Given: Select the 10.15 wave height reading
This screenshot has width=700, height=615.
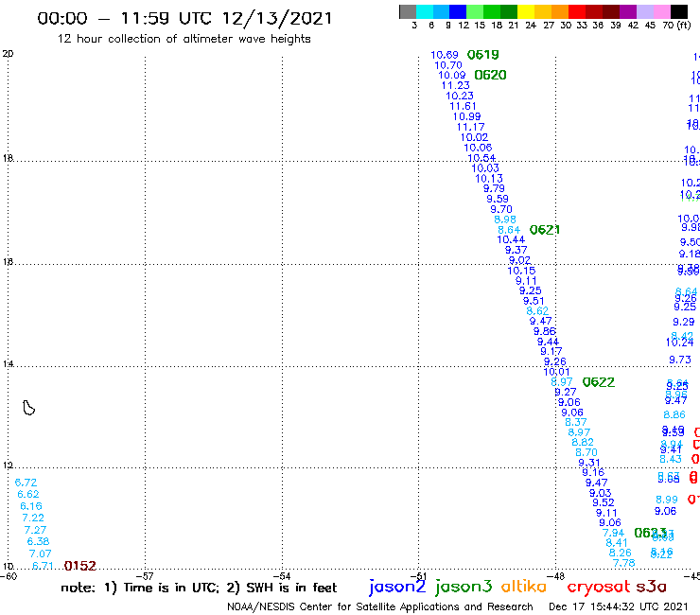Looking at the screenshot, I should pyautogui.click(x=521, y=271).
